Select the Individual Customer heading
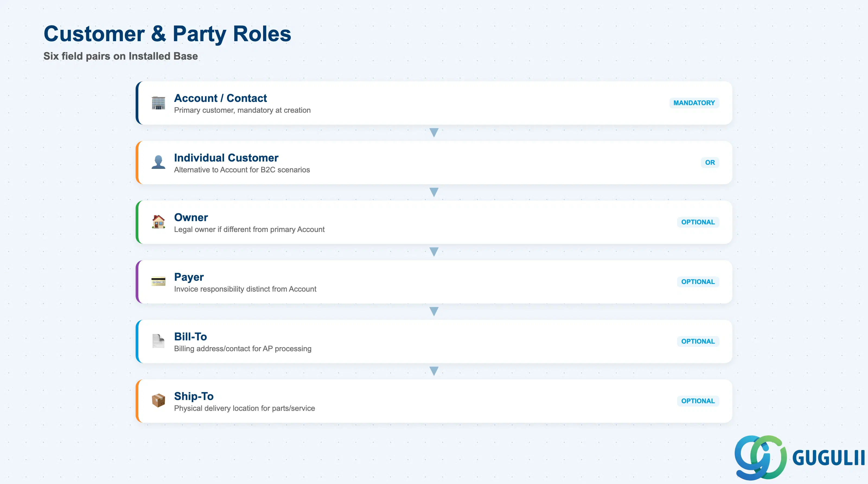The height and width of the screenshot is (484, 868). [x=226, y=157]
